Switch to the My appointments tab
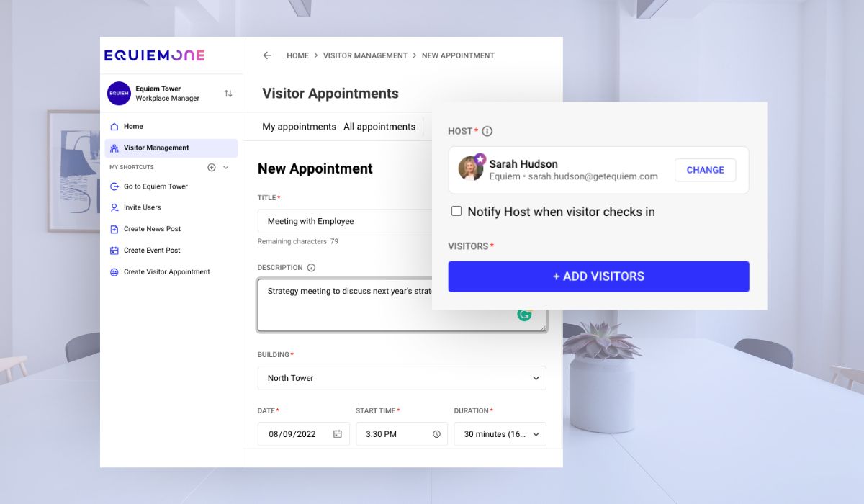The image size is (864, 504). tap(299, 127)
